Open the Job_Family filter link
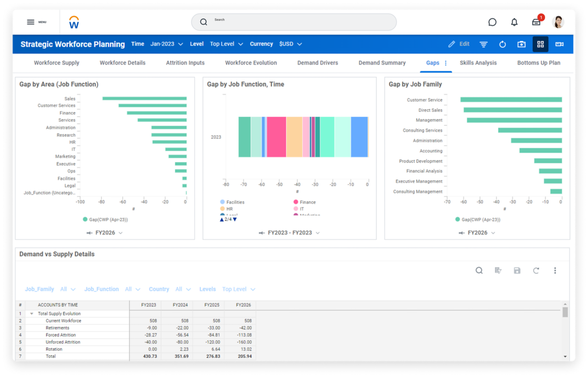Image resolution: width=588 pixels, height=377 pixels. [x=39, y=289]
